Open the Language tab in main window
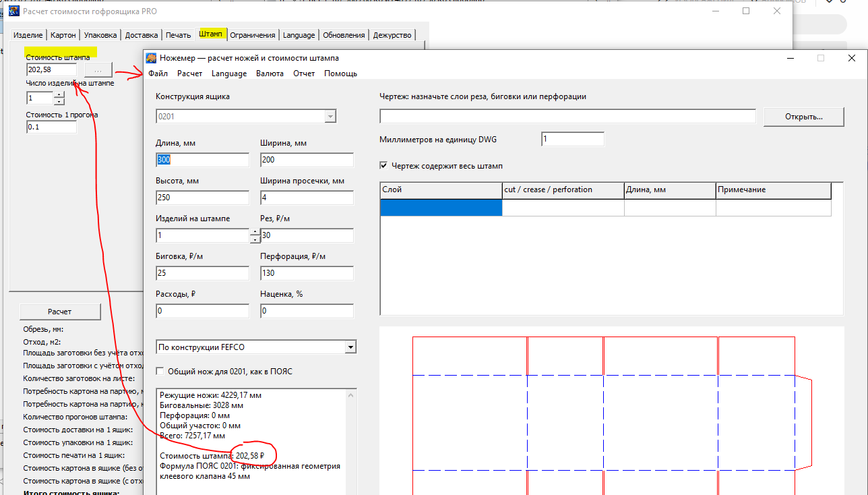Viewport: 868px width, 495px height. (x=299, y=35)
